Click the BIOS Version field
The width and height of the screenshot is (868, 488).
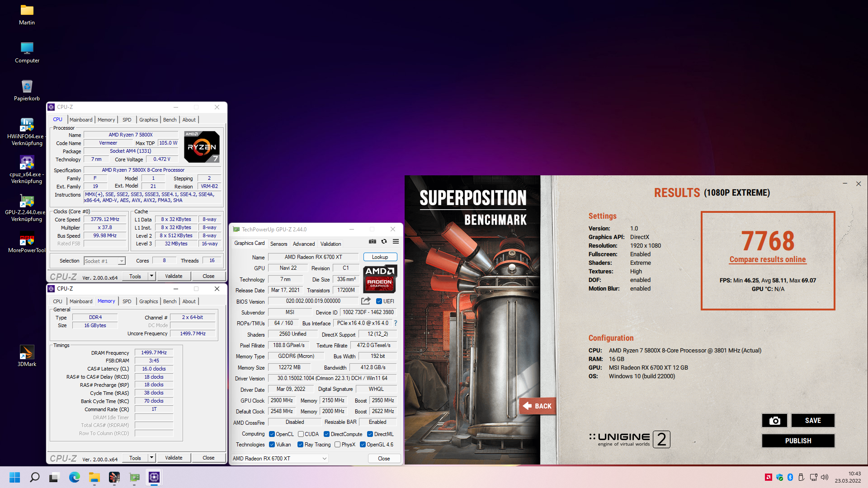313,301
